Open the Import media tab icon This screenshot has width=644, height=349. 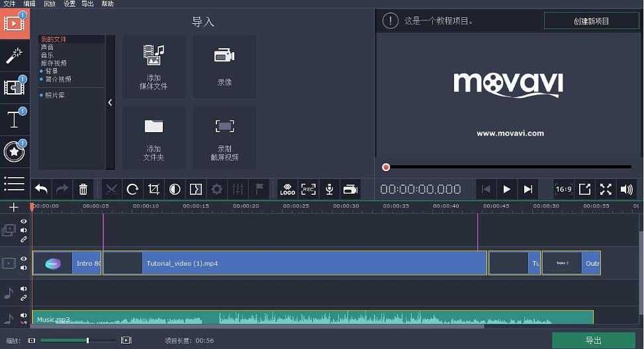[15, 23]
